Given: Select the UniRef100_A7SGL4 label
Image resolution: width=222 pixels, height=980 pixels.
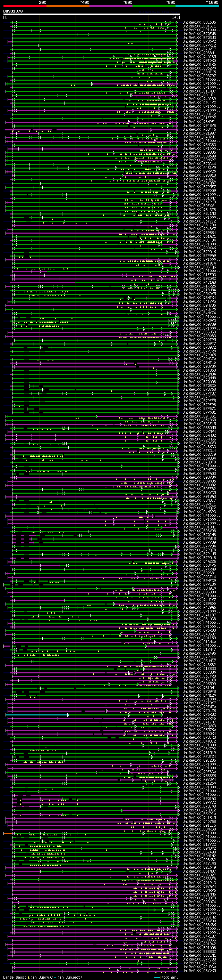Looking at the screenshot, I should 199,451.
